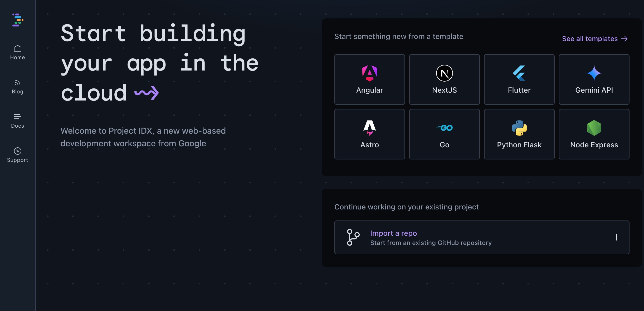The image size is (644, 311).
Task: Click the arrow beside See all templates
Action: click(624, 39)
